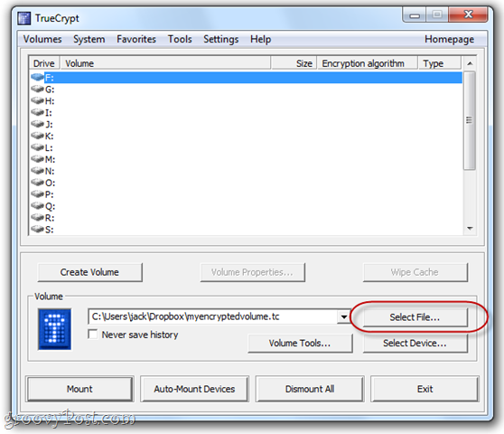Image resolution: width=504 pixels, height=434 pixels.
Task: Select the L: drive icon
Action: (37, 147)
